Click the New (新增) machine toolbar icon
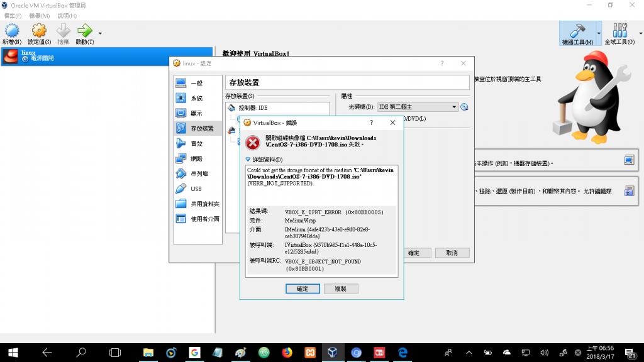The height and width of the screenshot is (362, 644). click(12, 34)
